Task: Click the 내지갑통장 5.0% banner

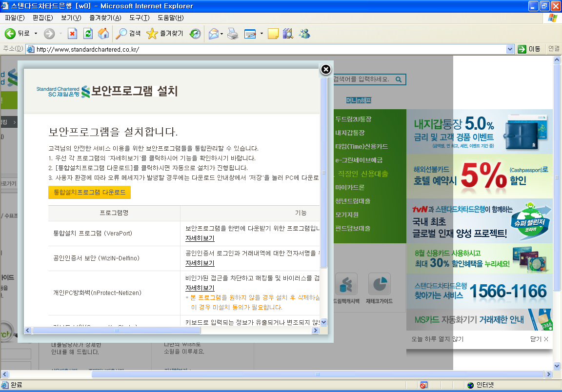Action: tap(480, 132)
